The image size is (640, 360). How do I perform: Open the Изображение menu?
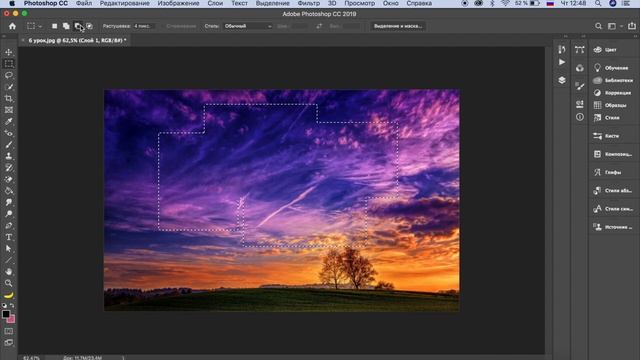tap(178, 3)
